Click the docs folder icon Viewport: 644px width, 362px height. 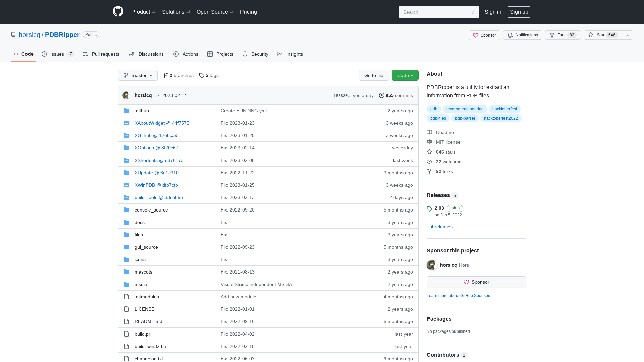coord(126,222)
